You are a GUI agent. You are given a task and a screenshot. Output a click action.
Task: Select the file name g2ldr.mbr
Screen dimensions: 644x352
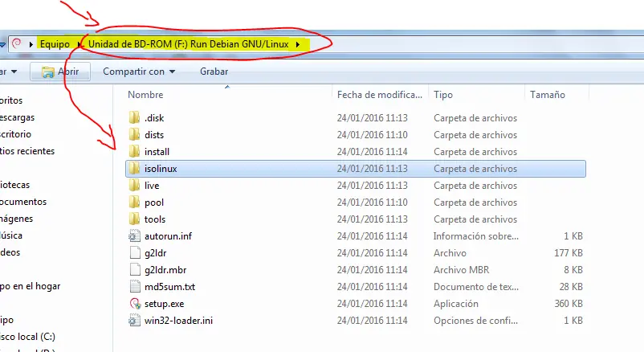pos(165,270)
